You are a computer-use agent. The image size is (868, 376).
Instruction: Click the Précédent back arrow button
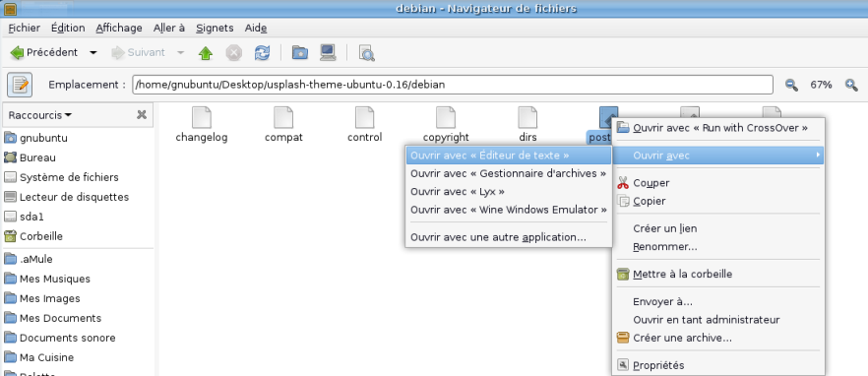pos(43,52)
